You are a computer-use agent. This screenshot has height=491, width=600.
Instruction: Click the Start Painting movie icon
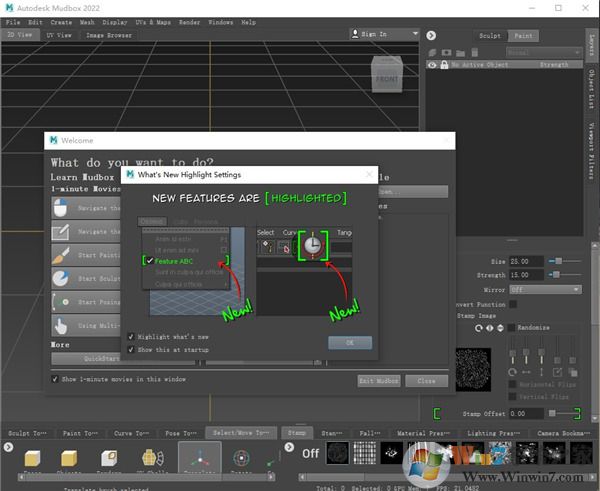(61, 254)
